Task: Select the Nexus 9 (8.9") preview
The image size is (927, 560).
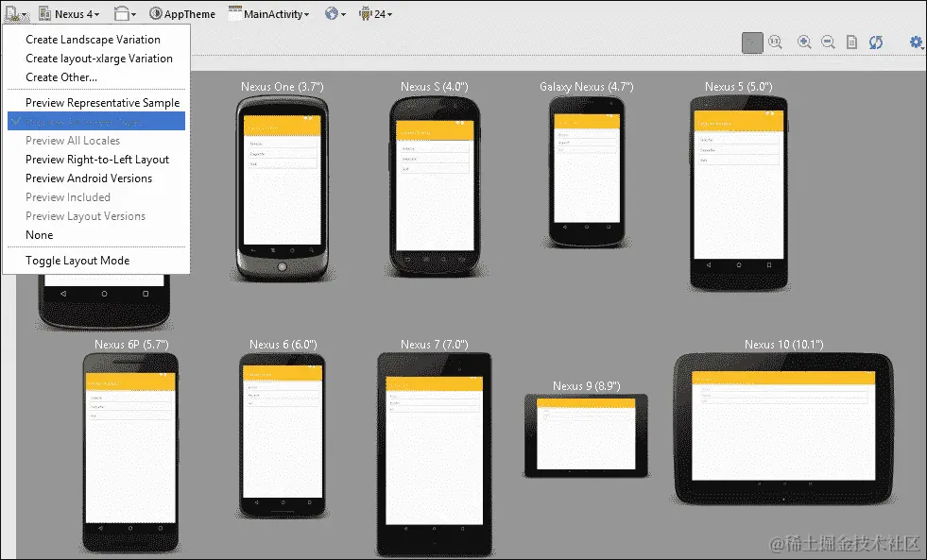Action: (x=586, y=435)
